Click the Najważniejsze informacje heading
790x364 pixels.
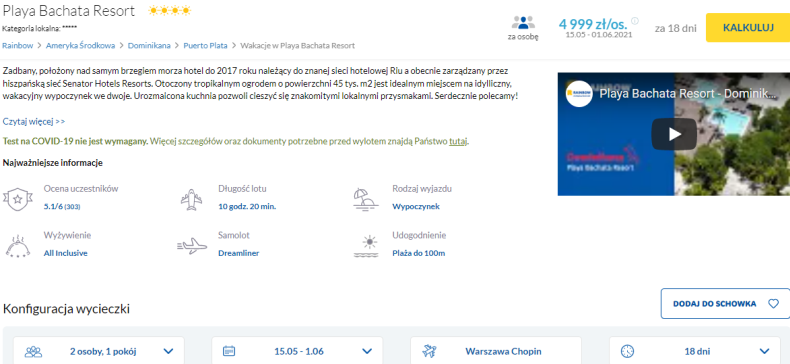click(53, 163)
